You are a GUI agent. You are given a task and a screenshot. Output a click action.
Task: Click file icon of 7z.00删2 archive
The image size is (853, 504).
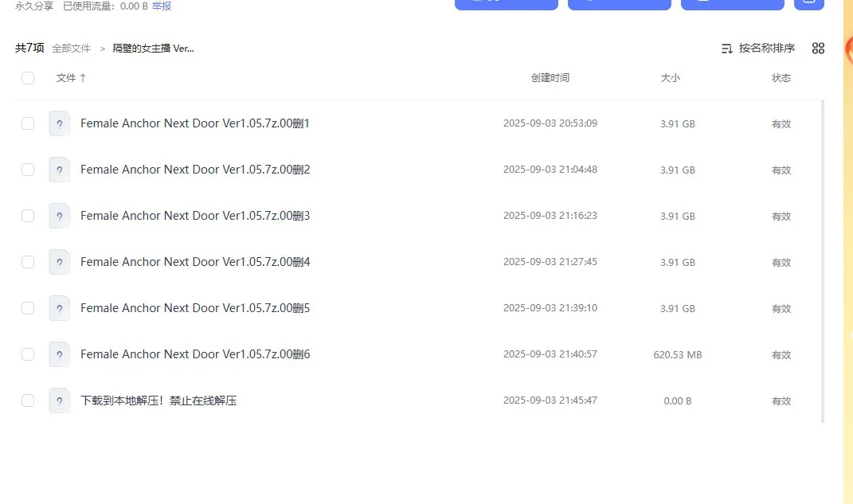(60, 170)
